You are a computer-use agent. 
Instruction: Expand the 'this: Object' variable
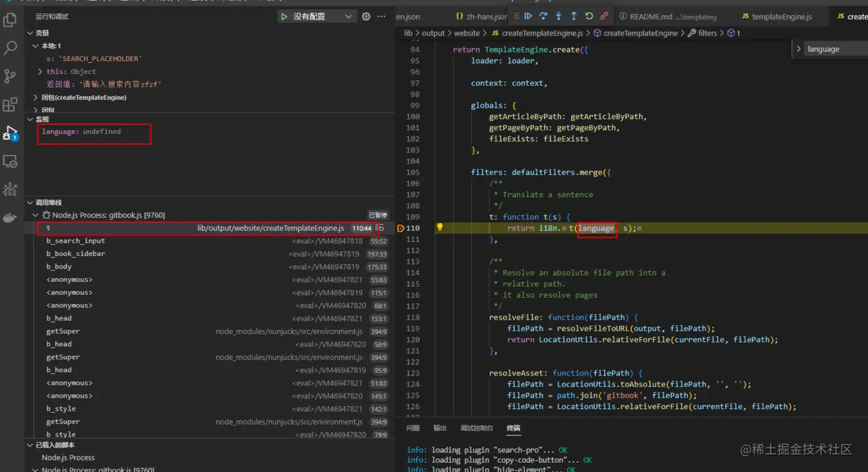coord(41,71)
